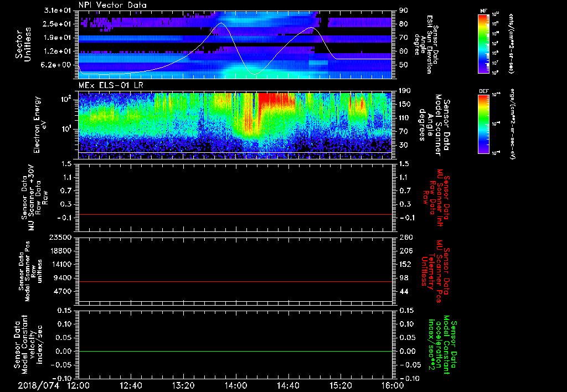
Task: Click the '15:20' time axis label
Action: tap(341, 386)
